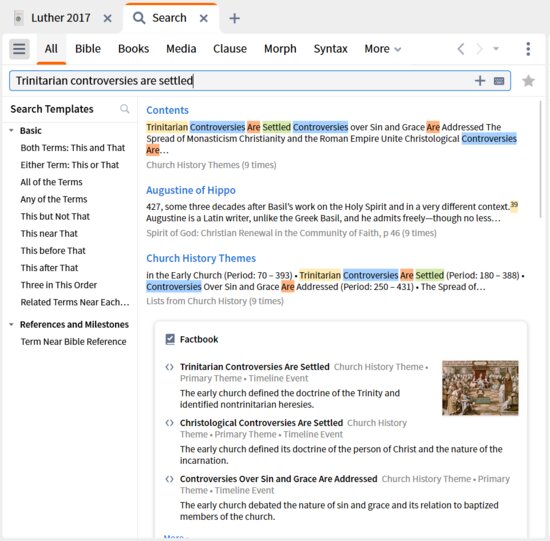Go back with left arrow

pyautogui.click(x=461, y=49)
